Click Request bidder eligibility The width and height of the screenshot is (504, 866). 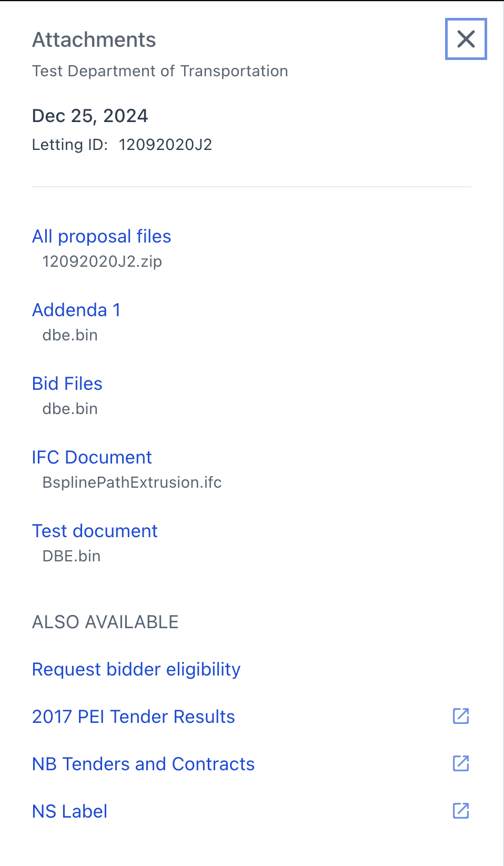[x=136, y=669]
